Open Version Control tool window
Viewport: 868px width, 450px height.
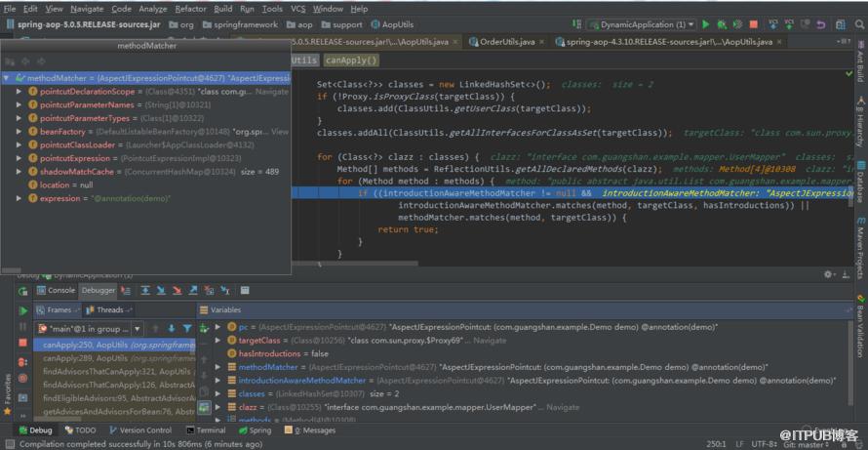coord(139,430)
